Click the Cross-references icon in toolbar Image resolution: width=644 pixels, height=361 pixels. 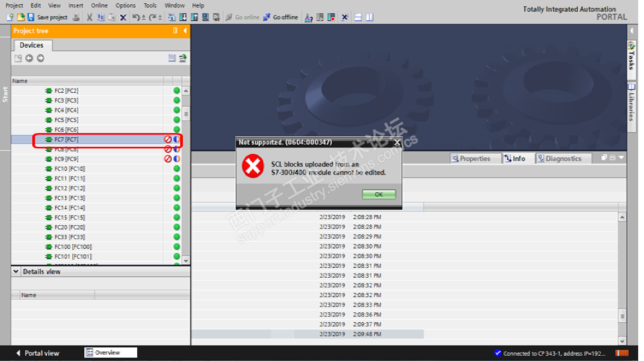pos(345,17)
